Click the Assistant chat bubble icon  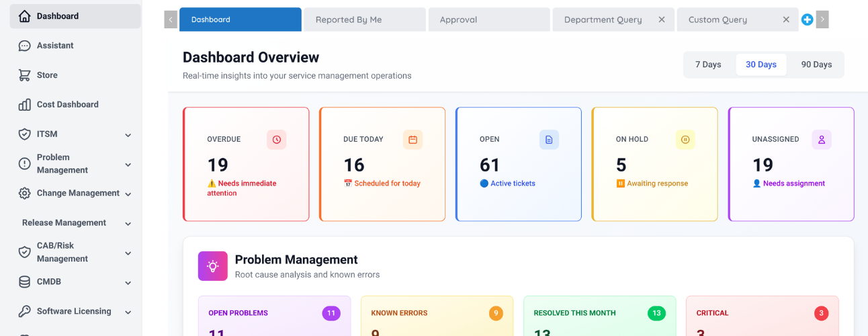tap(25, 46)
